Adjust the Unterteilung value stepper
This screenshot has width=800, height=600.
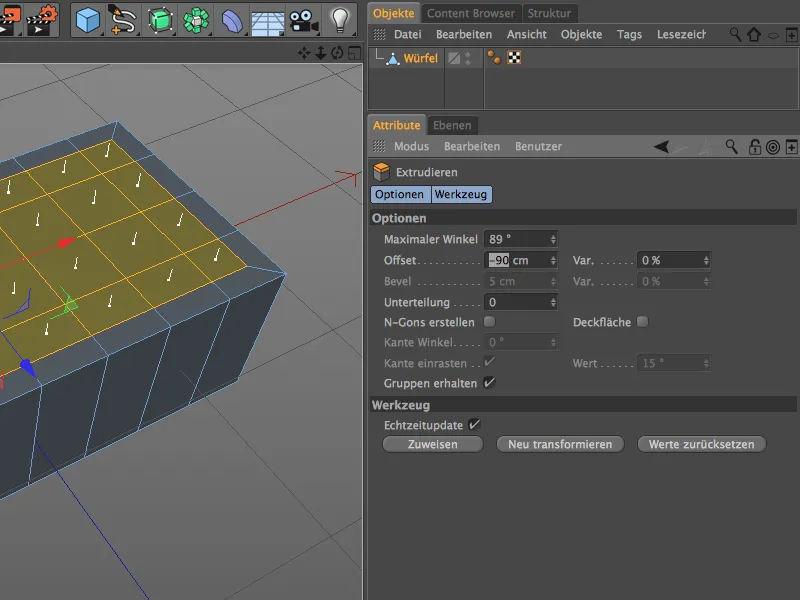[553, 302]
